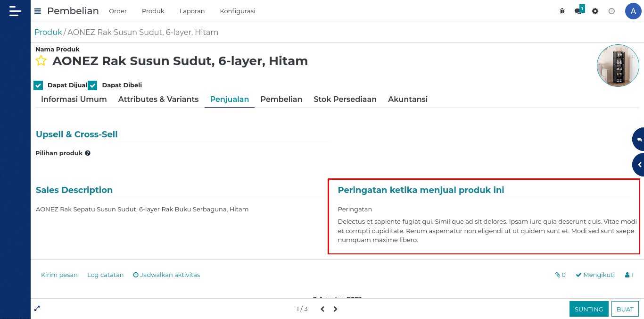Toggle Dapat Dibeli checkbox
This screenshot has width=644, height=319.
click(x=92, y=85)
